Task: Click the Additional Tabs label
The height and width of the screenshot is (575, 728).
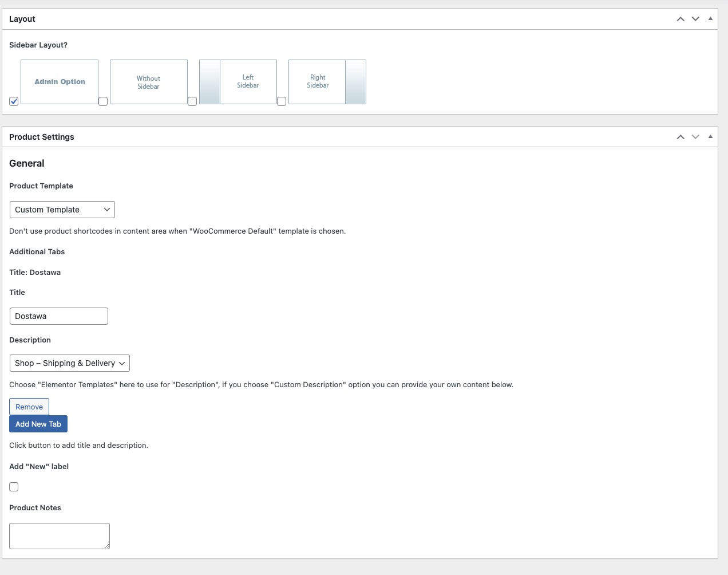Action: tap(37, 251)
